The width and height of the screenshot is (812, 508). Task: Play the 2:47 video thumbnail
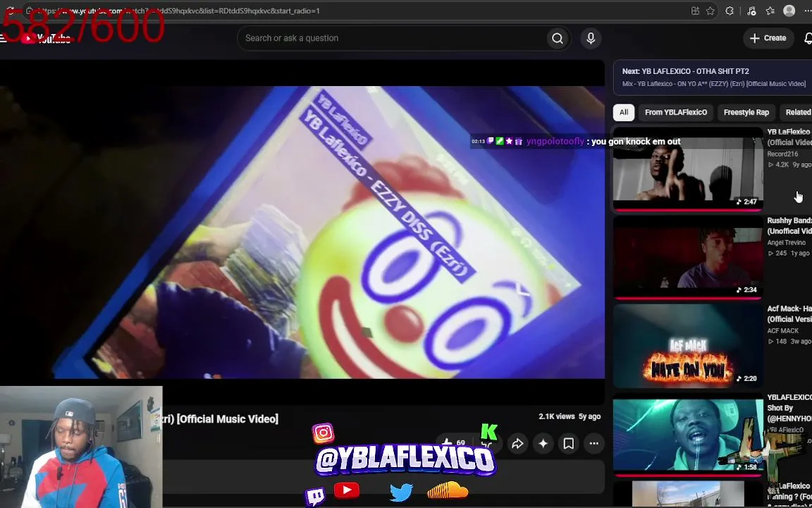(x=688, y=169)
